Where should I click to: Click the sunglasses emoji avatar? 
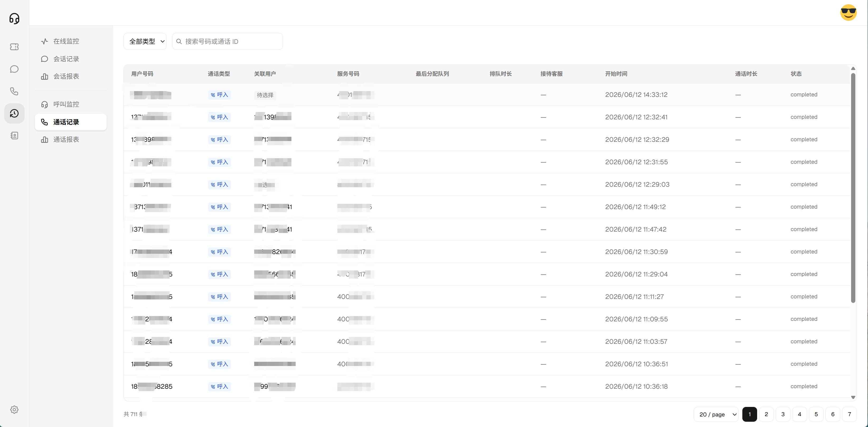point(848,12)
